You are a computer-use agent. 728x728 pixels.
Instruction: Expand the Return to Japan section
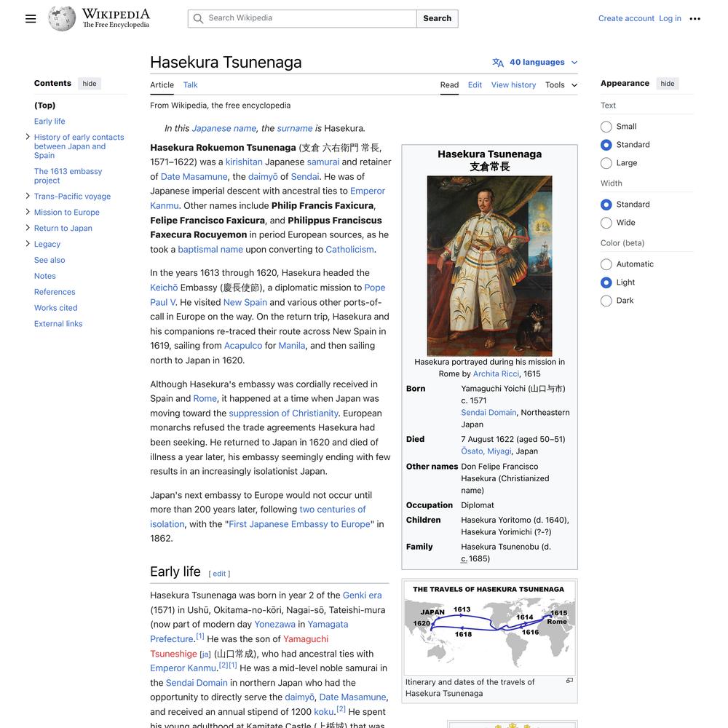28,227
